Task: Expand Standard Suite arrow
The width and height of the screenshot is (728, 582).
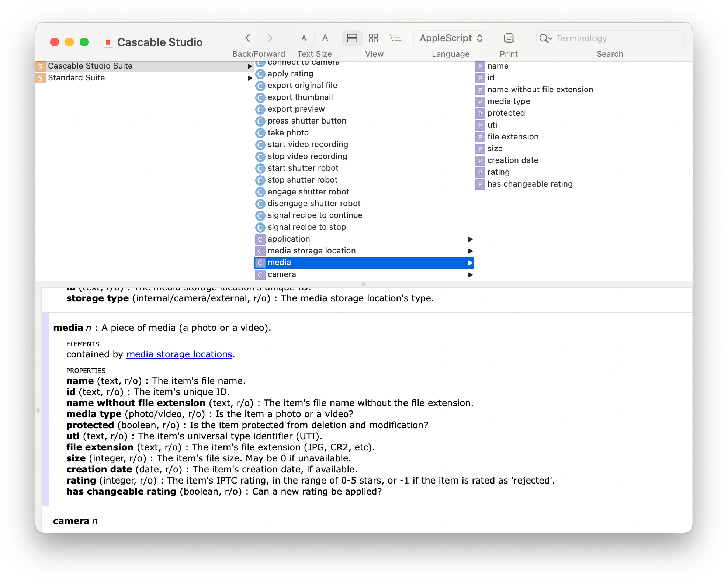Action: coord(250,78)
